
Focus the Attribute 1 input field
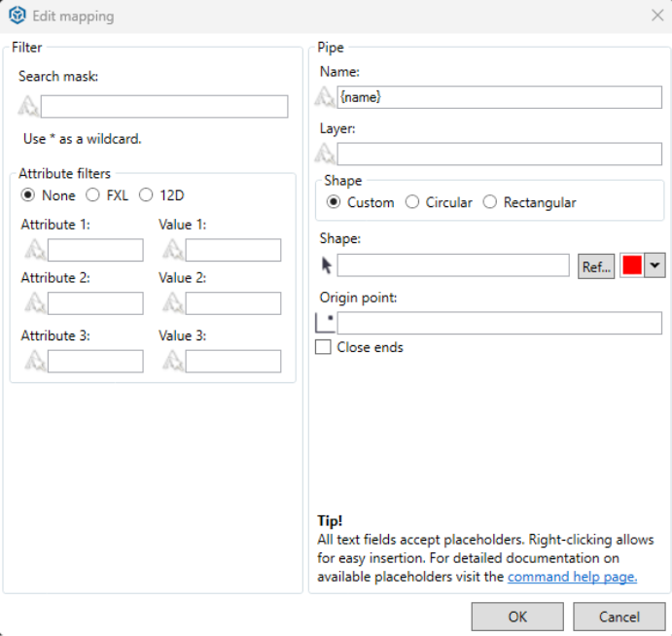coord(95,250)
